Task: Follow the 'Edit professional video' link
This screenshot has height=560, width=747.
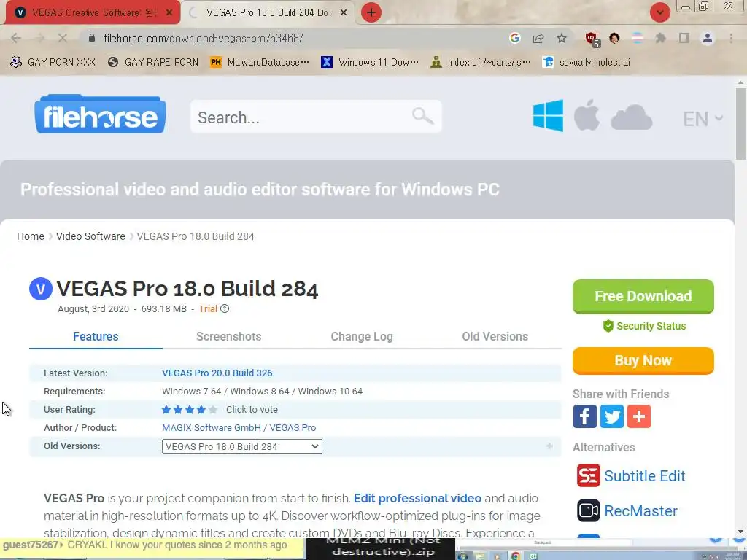Action: [x=417, y=498]
